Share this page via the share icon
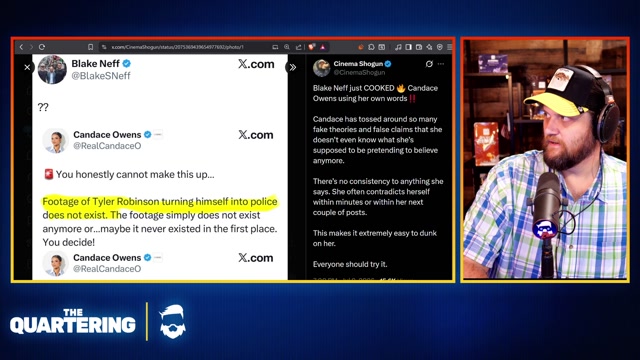The height and width of the screenshot is (360, 640). (x=299, y=47)
